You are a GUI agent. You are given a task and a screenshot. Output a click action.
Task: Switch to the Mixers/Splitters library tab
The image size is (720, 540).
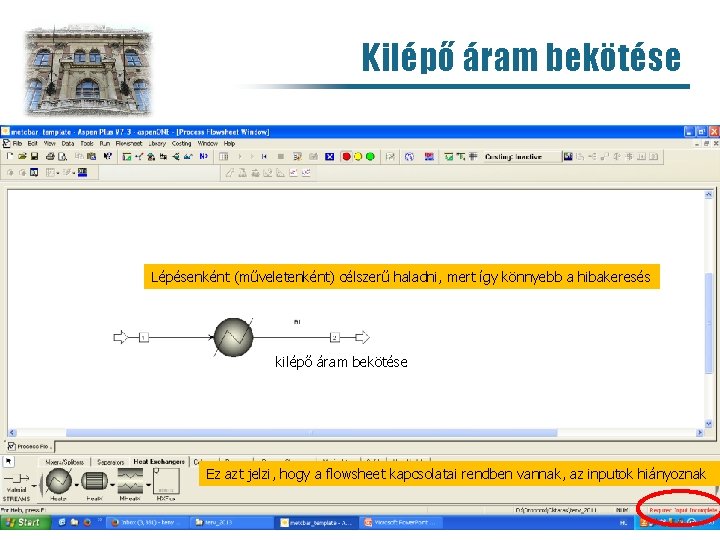pos(64,462)
